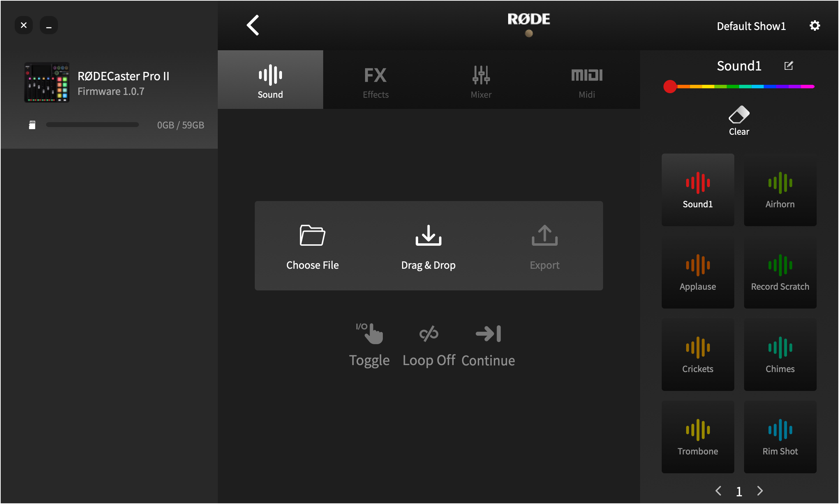This screenshot has height=504, width=839.
Task: Switch to the Sound tab
Action: pyautogui.click(x=270, y=80)
